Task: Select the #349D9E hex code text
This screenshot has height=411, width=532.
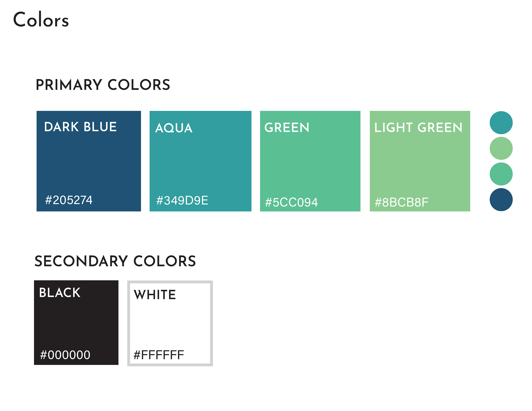Action: pos(182,200)
